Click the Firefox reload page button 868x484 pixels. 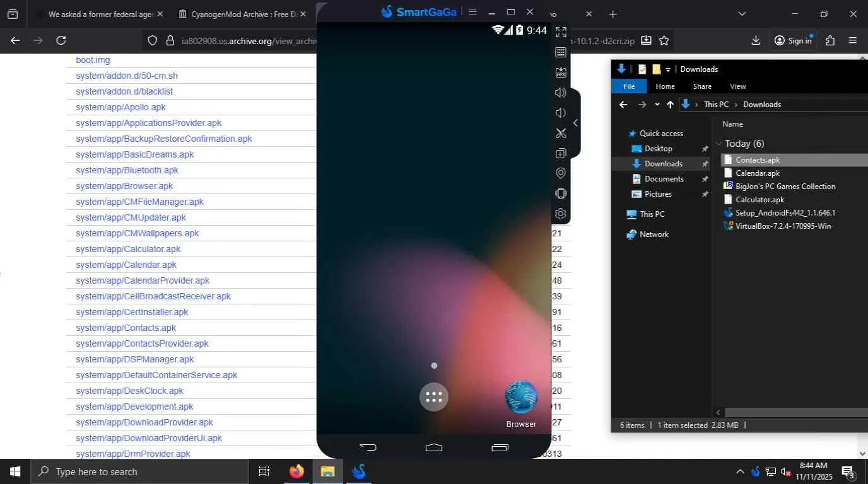pyautogui.click(x=61, y=40)
